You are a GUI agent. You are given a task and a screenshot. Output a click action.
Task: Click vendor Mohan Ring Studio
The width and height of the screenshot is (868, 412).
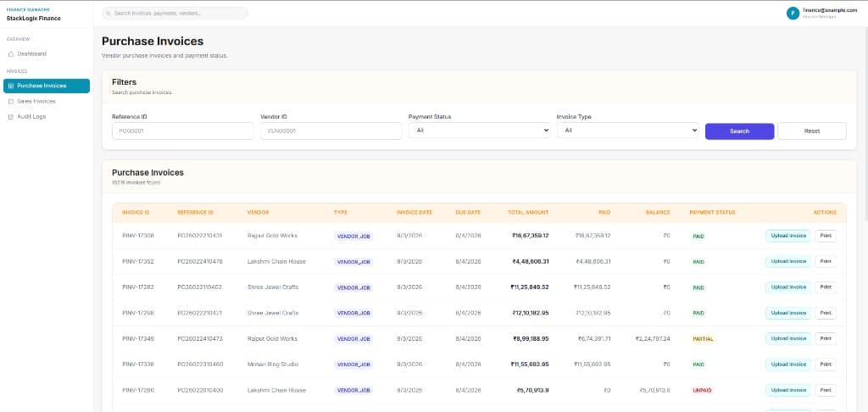273,365
